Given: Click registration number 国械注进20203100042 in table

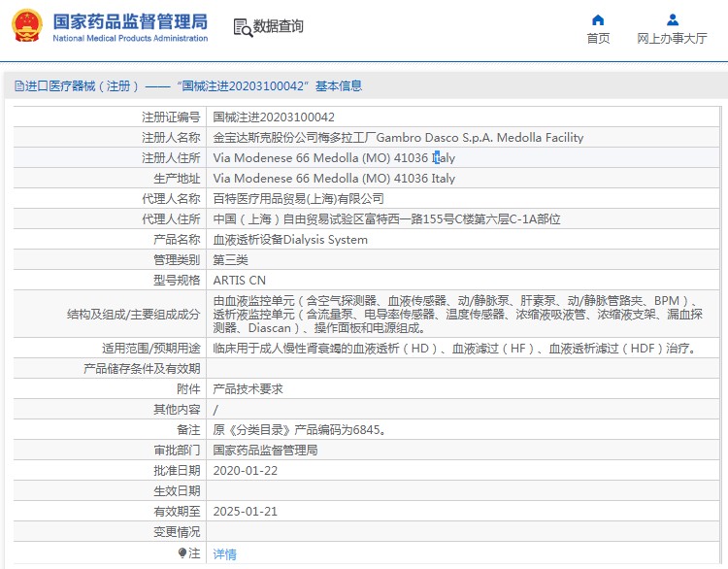Looking at the screenshot, I should [x=274, y=117].
